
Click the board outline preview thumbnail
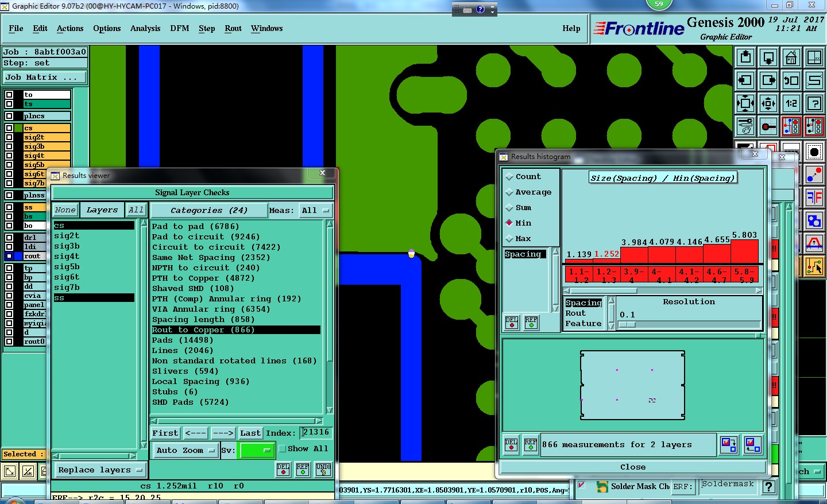pyautogui.click(x=632, y=385)
